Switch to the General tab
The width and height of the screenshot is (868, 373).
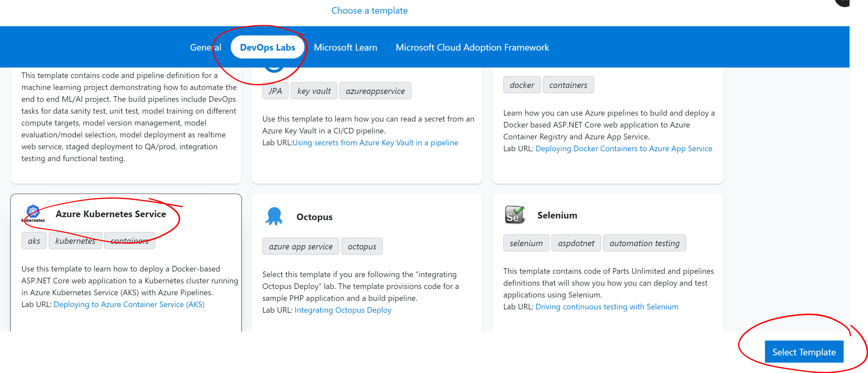point(205,47)
